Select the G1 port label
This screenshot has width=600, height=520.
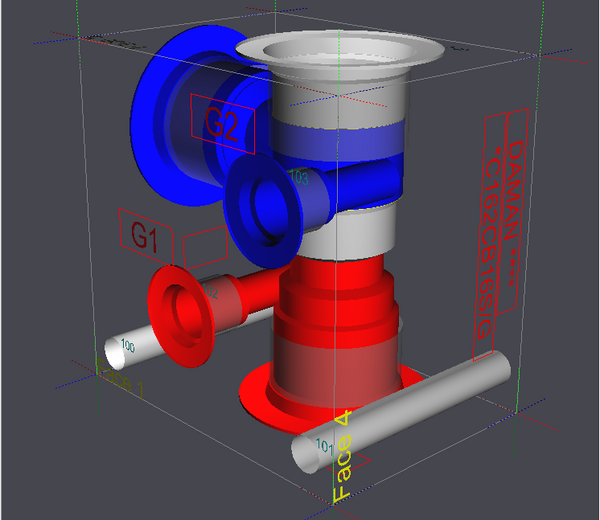[x=145, y=237]
